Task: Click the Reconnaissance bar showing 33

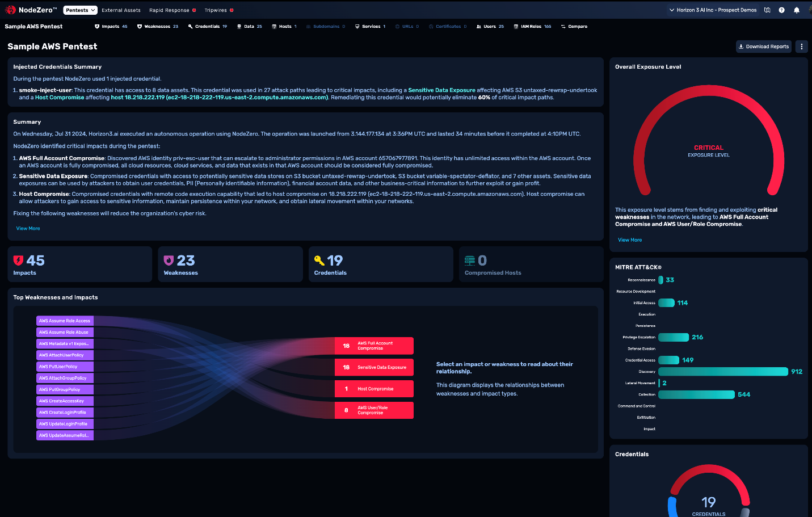Action: click(660, 280)
